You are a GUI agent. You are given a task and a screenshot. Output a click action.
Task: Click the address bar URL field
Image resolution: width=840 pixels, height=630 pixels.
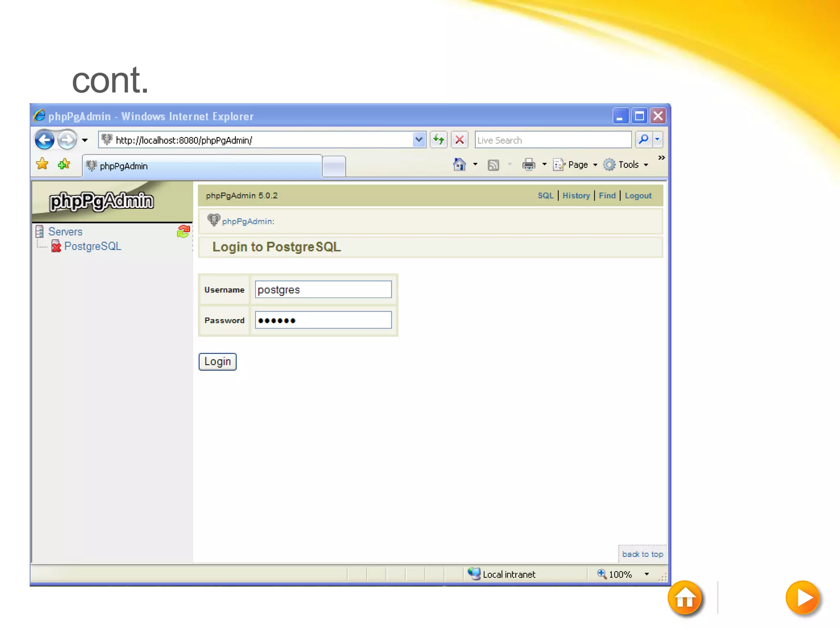262,140
